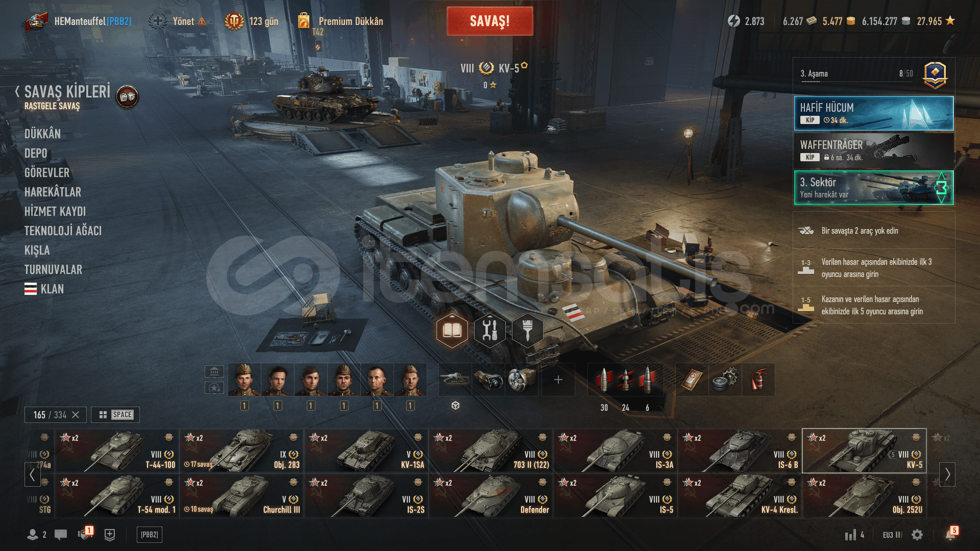Open the GÖREVLER menu item

[x=47, y=172]
